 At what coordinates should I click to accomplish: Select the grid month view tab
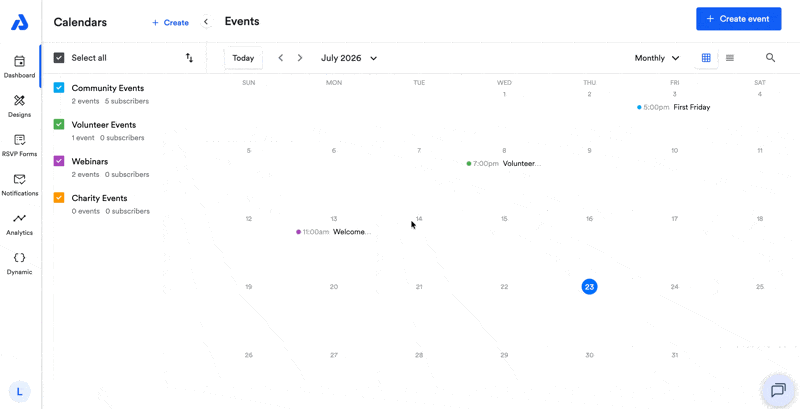(706, 58)
